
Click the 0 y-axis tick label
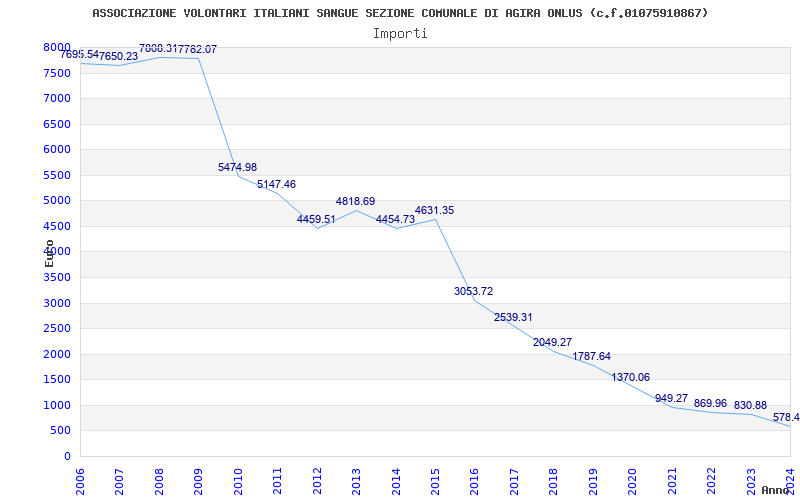(67, 456)
